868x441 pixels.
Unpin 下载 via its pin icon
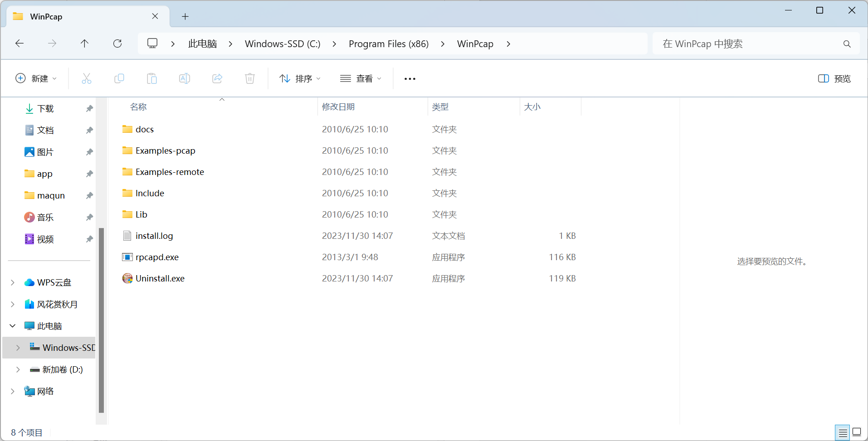(89, 108)
